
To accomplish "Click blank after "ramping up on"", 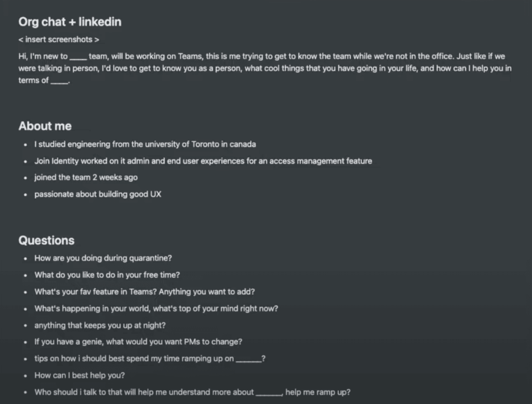I will click(248, 359).
